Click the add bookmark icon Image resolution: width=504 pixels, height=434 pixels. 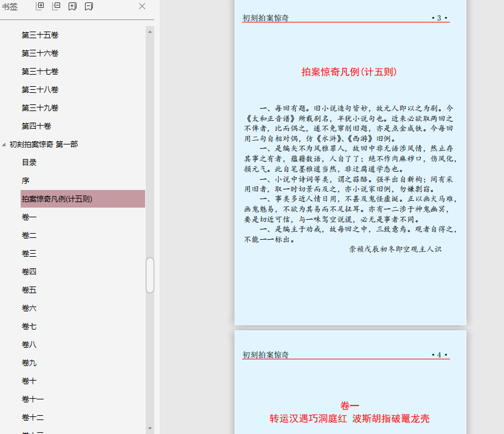click(73, 7)
